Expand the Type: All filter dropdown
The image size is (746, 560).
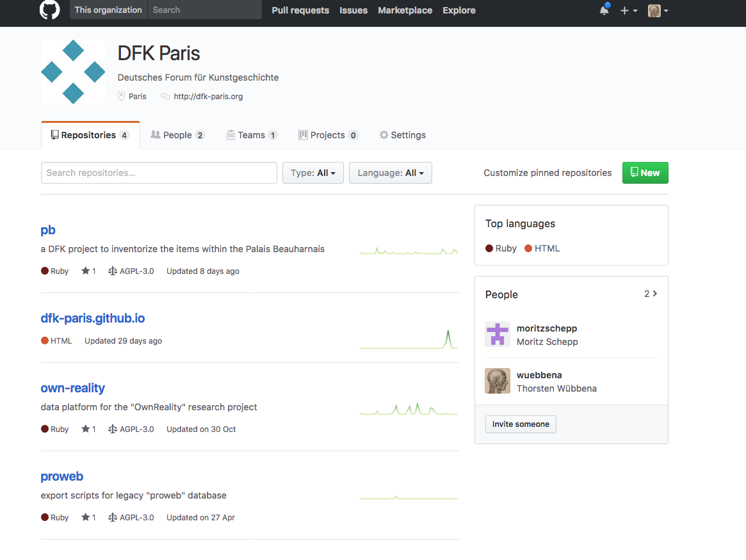click(313, 173)
